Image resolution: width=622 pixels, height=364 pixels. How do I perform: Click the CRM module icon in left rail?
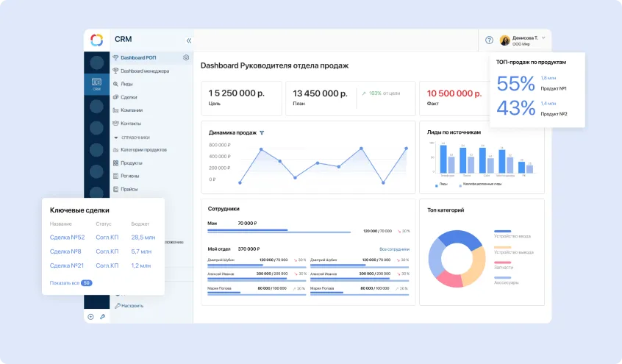click(x=96, y=84)
